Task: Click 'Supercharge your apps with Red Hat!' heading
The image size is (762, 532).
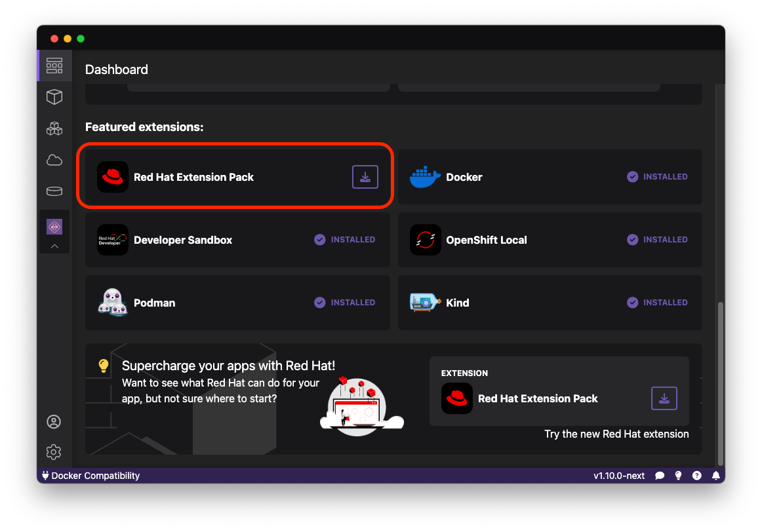Action: [228, 366]
